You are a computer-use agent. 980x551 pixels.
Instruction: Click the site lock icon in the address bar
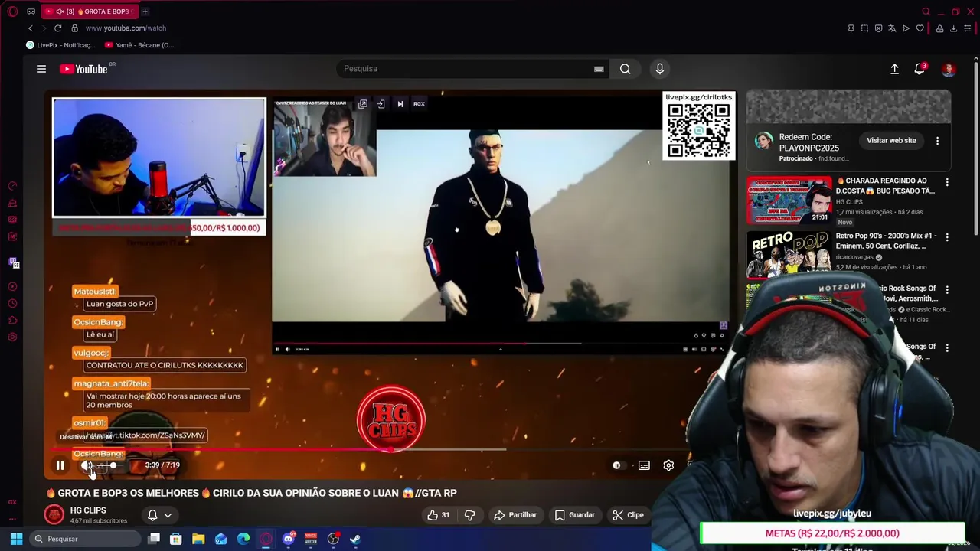pos(74,28)
